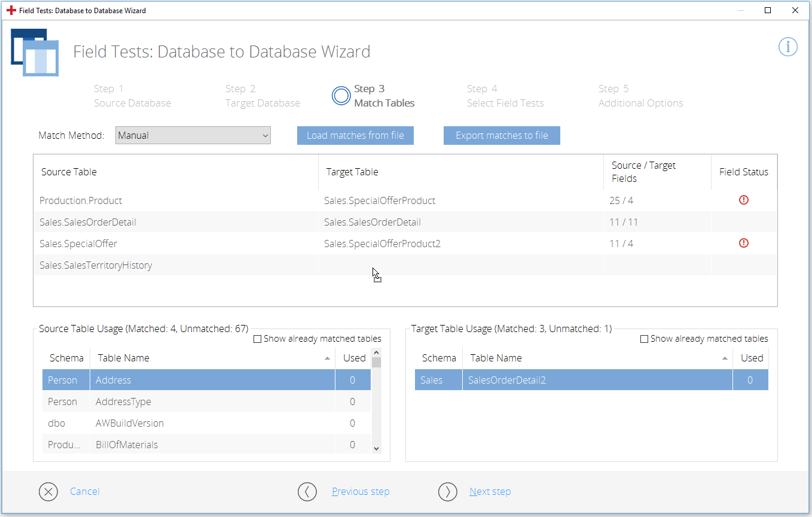Open the Match Method dropdown
812x517 pixels.
pyautogui.click(x=193, y=135)
